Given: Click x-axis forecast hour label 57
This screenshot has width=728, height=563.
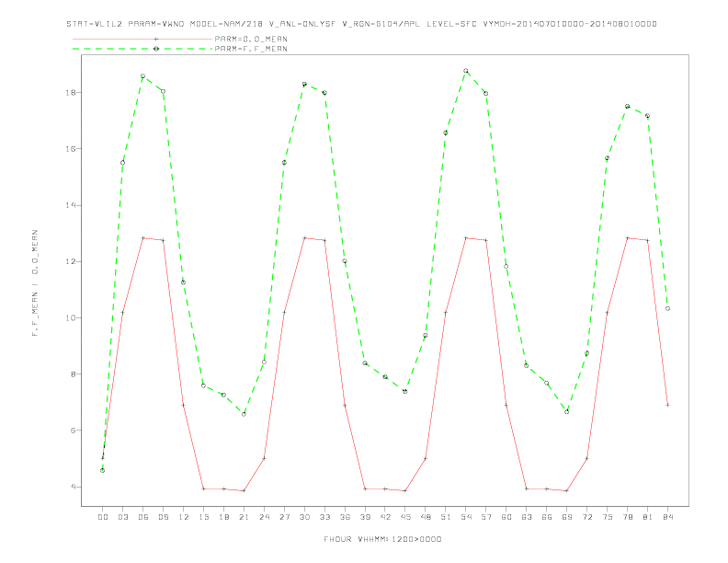Looking at the screenshot, I should [486, 517].
